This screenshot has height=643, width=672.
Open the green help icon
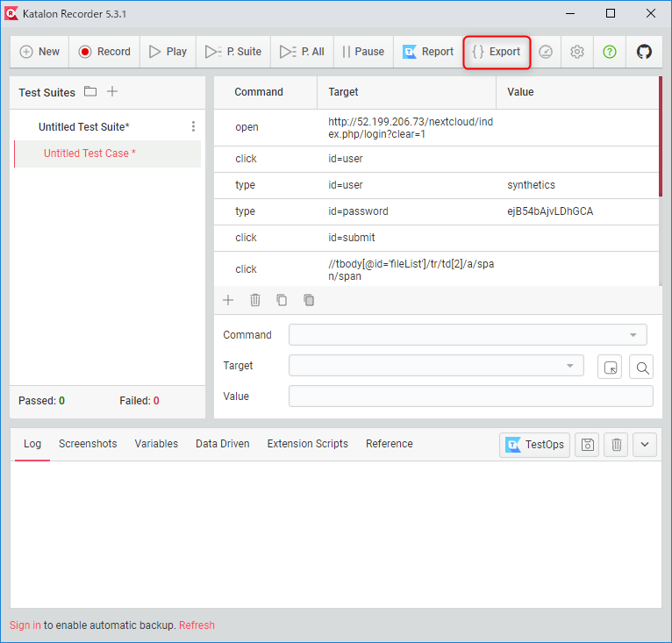tap(610, 52)
